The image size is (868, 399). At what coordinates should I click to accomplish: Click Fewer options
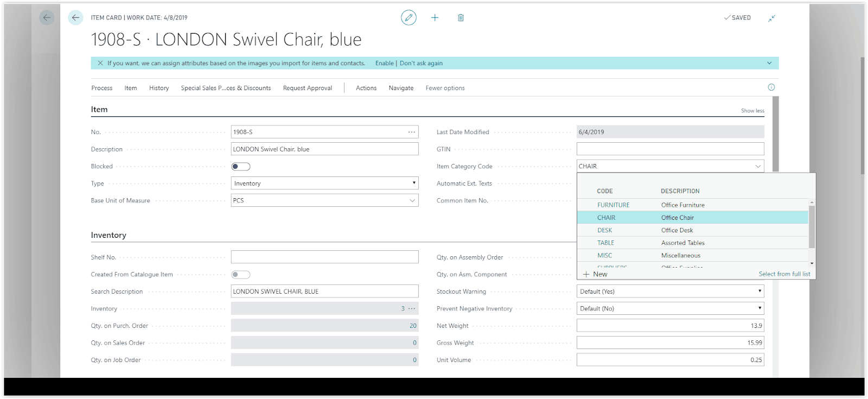tap(445, 88)
